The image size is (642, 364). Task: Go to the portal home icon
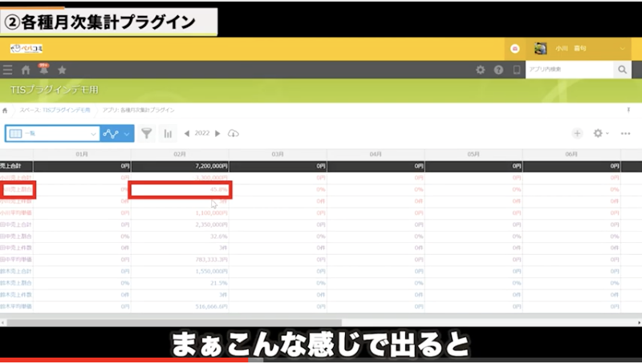(26, 71)
